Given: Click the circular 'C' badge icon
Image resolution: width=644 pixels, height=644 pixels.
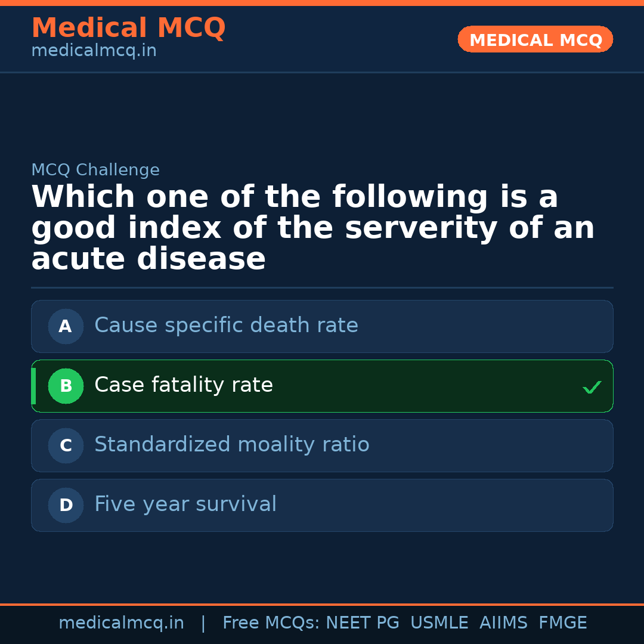Looking at the screenshot, I should coord(66,445).
